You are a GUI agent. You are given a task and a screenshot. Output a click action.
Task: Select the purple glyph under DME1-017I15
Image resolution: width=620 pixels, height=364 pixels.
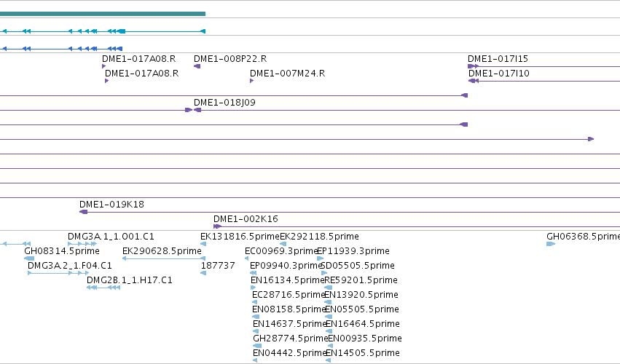473,66
